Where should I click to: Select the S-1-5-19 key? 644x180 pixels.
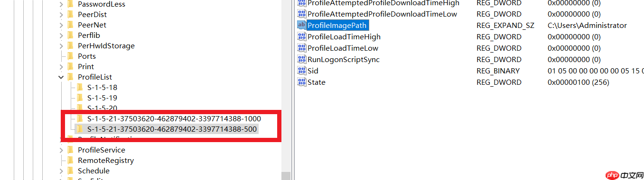click(102, 98)
